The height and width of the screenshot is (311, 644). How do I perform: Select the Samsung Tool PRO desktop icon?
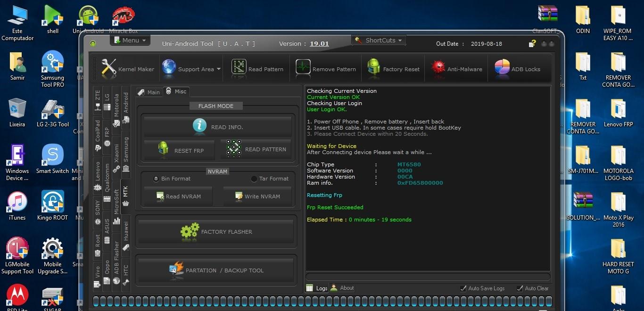(x=52, y=69)
